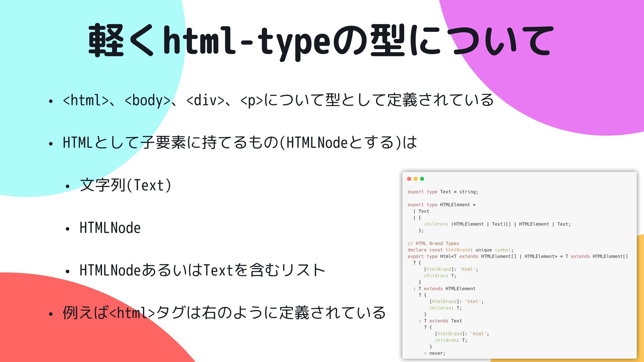The height and width of the screenshot is (362, 644).
Task: Click the bullet about HTMLNode child elements
Action: pos(239,142)
